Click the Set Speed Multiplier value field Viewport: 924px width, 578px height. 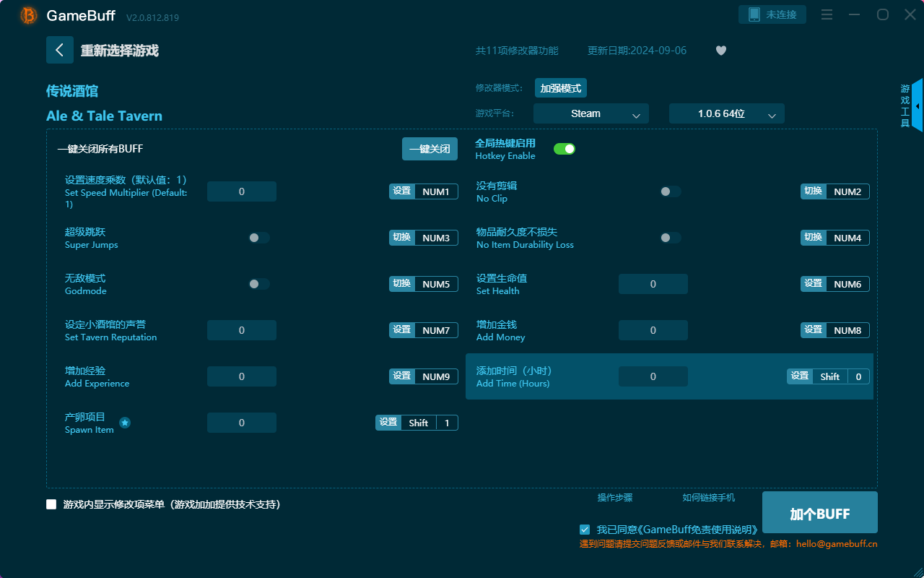(242, 191)
